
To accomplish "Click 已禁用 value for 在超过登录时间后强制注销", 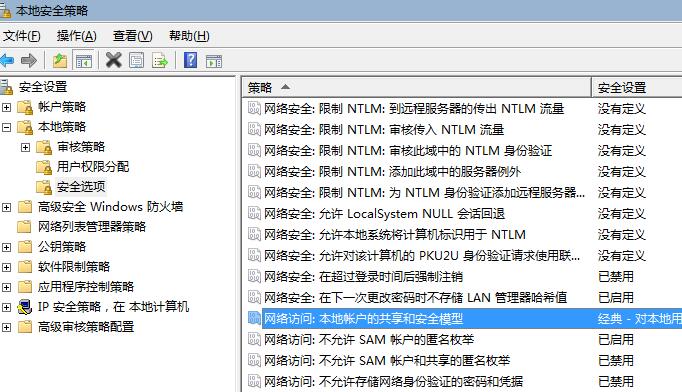I will point(615,276).
